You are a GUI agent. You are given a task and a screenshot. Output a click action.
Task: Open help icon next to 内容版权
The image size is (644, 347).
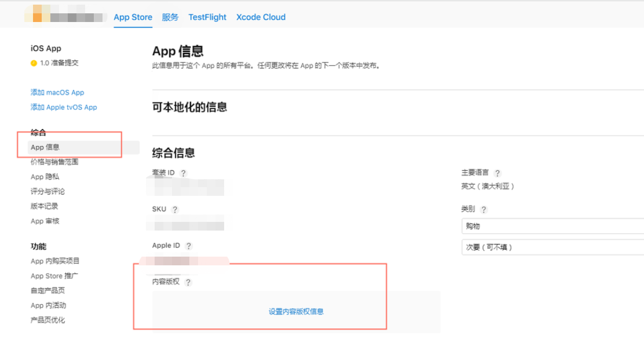(188, 282)
